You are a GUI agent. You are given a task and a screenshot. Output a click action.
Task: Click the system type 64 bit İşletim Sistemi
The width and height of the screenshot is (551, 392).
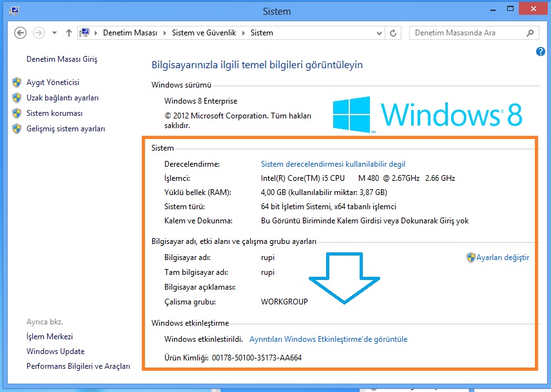pos(329,207)
